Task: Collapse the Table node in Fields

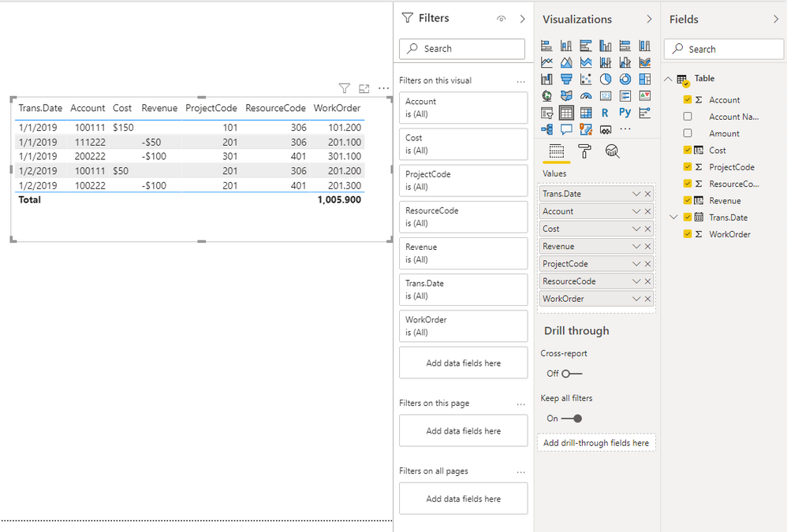Action: point(668,79)
